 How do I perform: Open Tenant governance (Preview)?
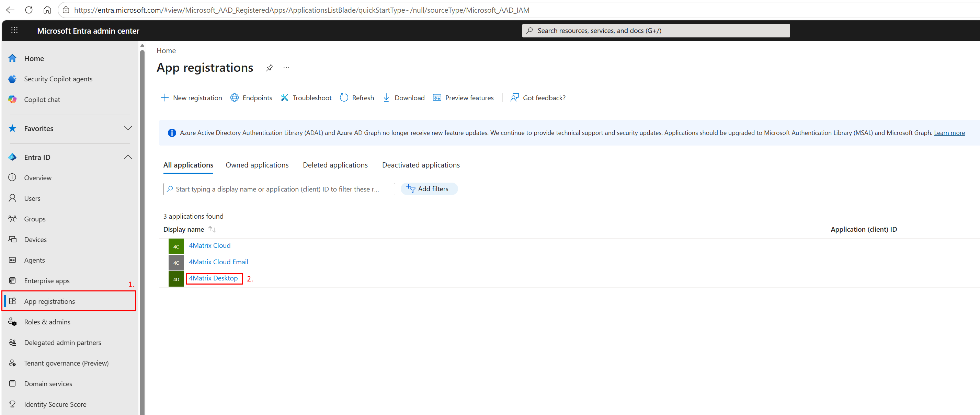click(x=67, y=363)
